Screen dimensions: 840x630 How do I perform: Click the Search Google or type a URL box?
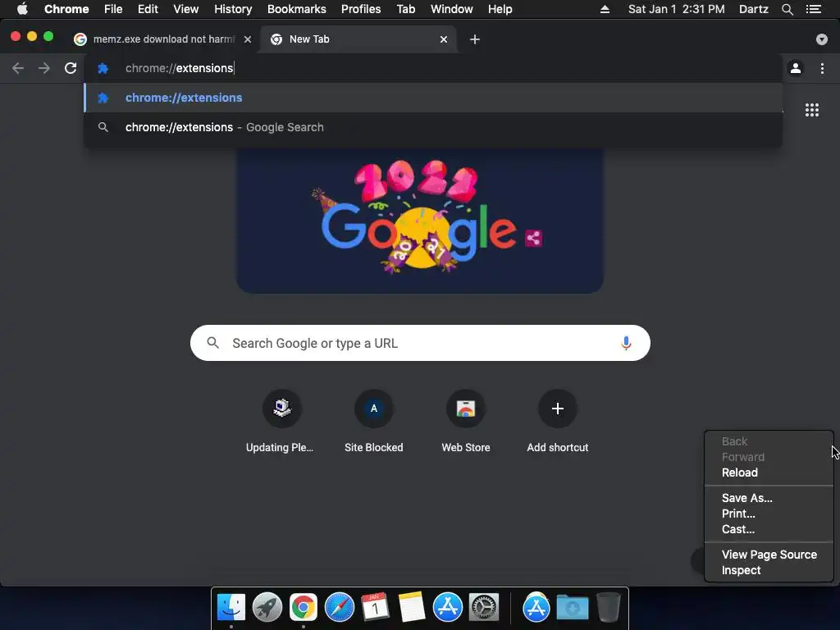tap(420, 343)
